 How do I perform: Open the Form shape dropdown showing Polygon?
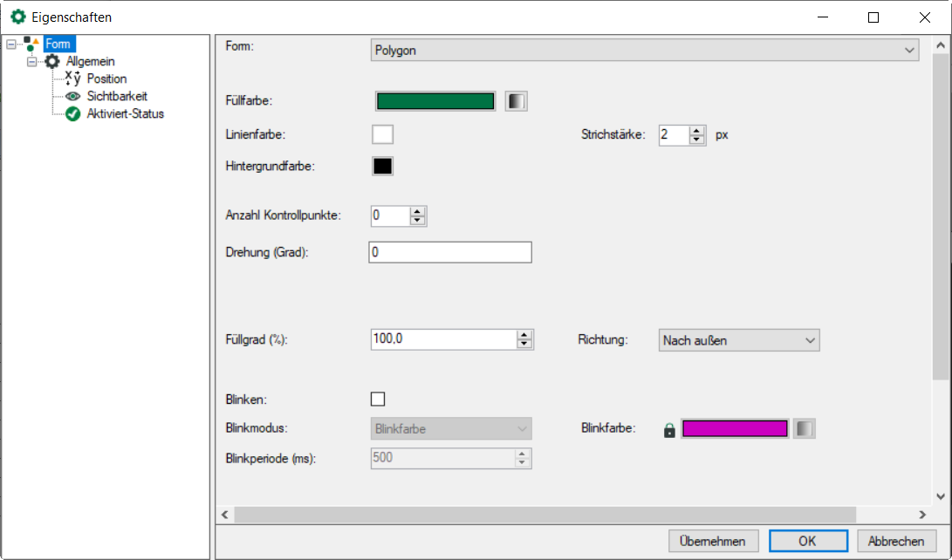(x=645, y=51)
